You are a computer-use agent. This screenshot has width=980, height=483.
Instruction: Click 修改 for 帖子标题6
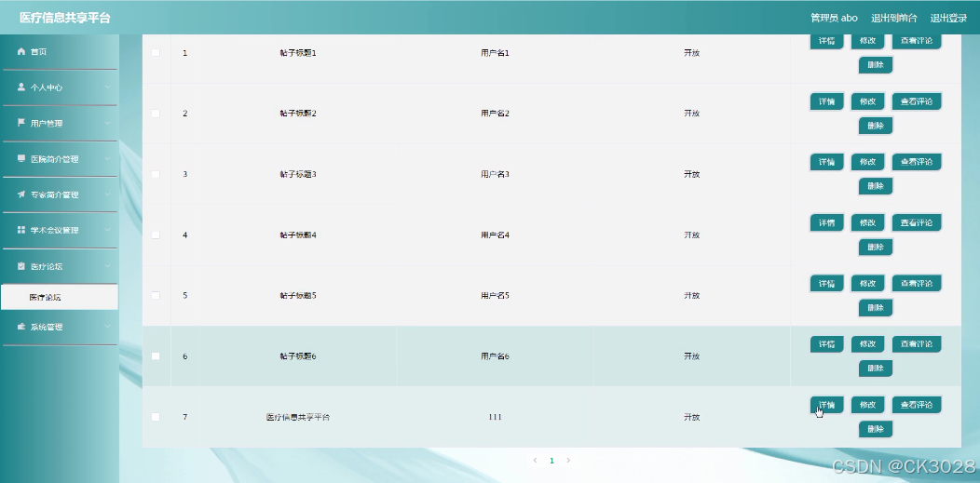867,343
